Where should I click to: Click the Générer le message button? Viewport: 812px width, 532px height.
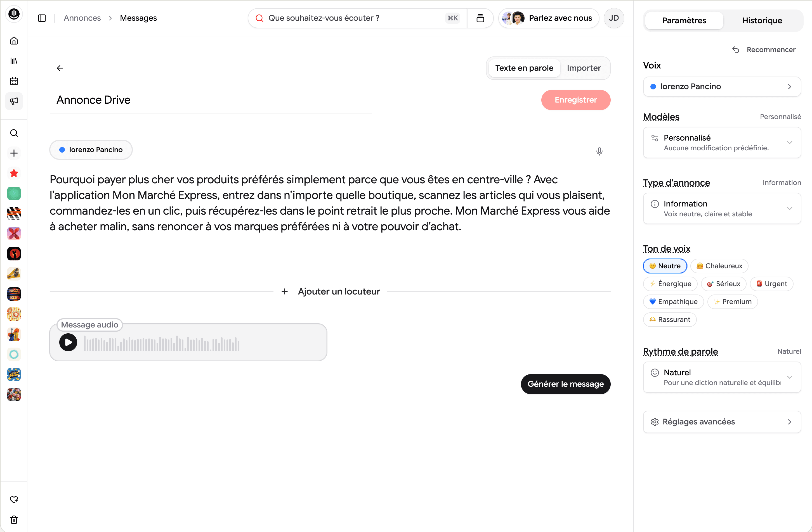coord(565,384)
